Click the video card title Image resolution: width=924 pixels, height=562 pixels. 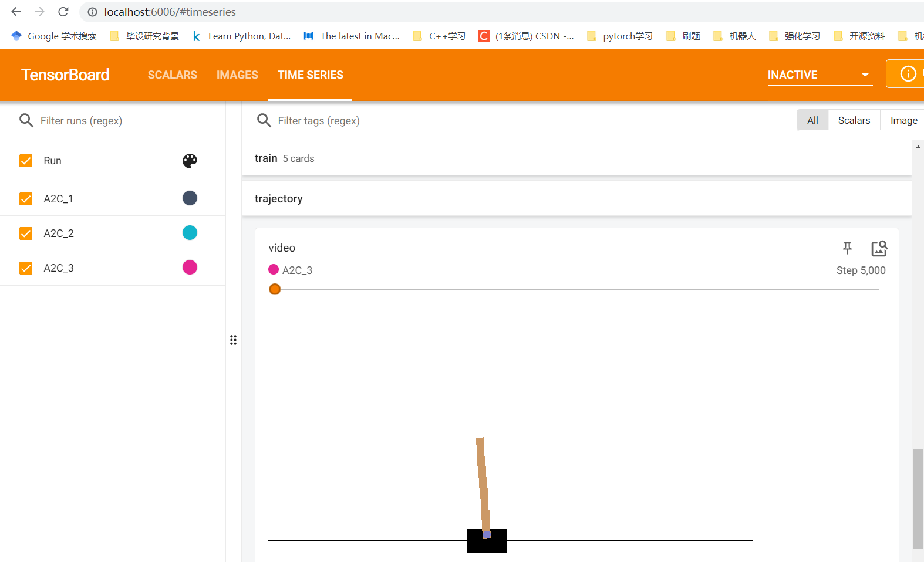point(282,248)
